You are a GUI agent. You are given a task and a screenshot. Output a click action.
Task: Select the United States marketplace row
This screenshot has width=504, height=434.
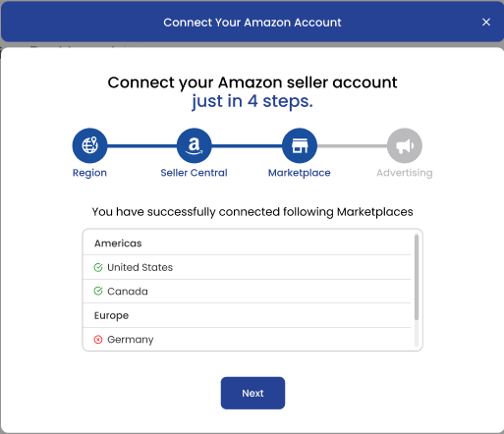tap(247, 267)
